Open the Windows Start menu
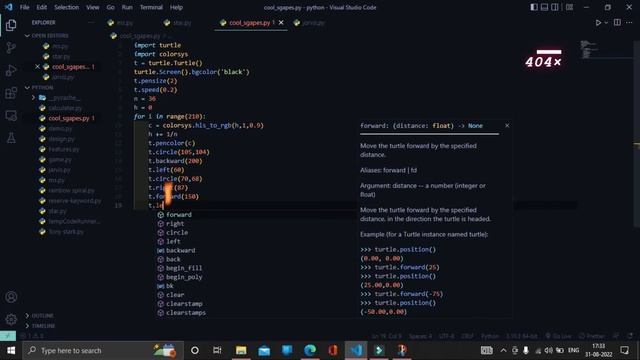This screenshot has height=360, width=640. tap(11, 351)
